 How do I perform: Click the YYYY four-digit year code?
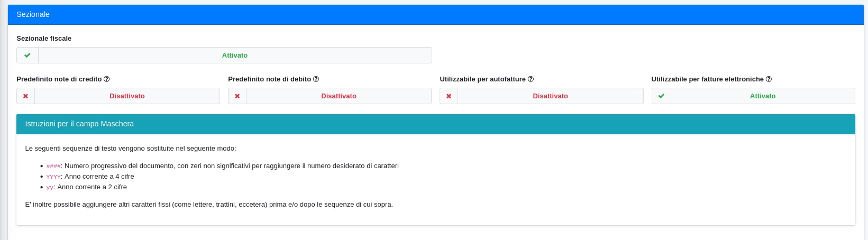[x=53, y=177]
